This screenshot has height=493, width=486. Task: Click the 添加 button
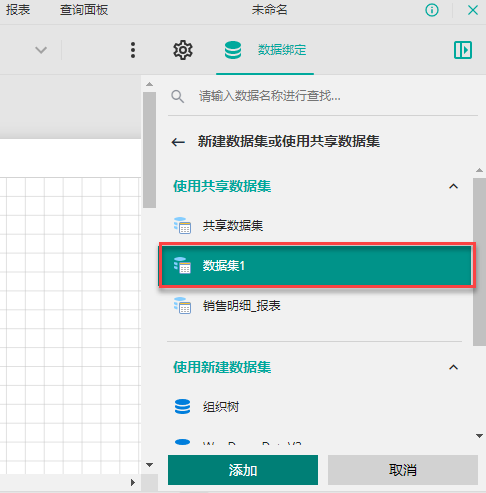243,470
